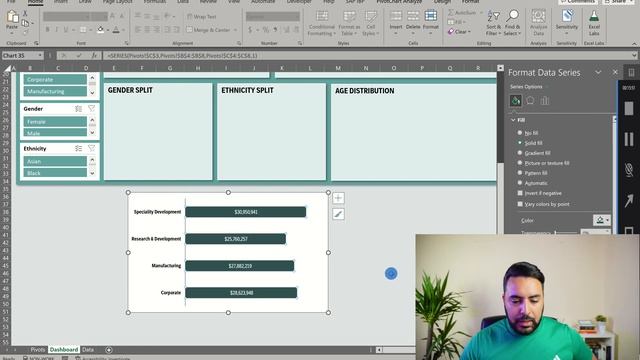Screen dimensions: 640x360
Task: Select Picture or texture fill option
Action: (x=520, y=163)
